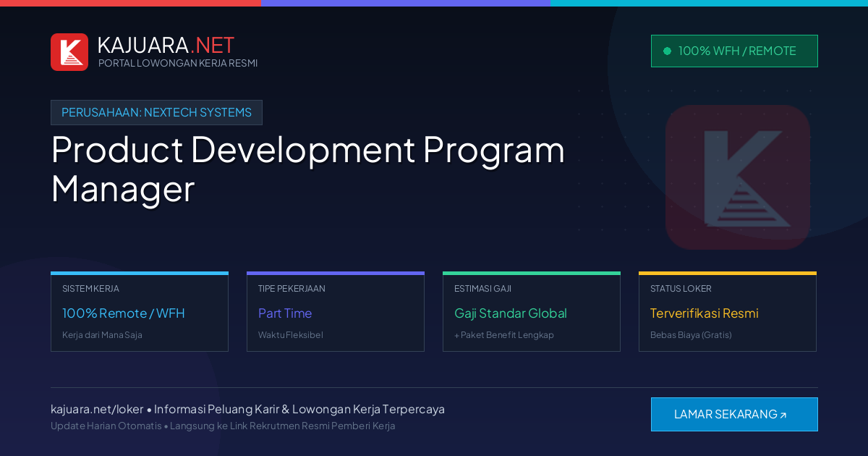Screen dimensions: 868x456
Task: Click the "Terverifikasi Resmi" status text
Action: tap(705, 313)
